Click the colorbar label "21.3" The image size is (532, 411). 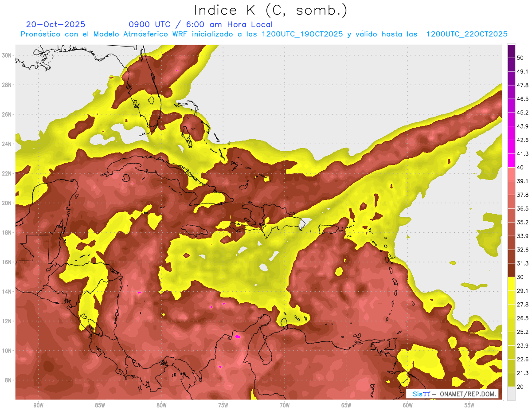pos(523,373)
